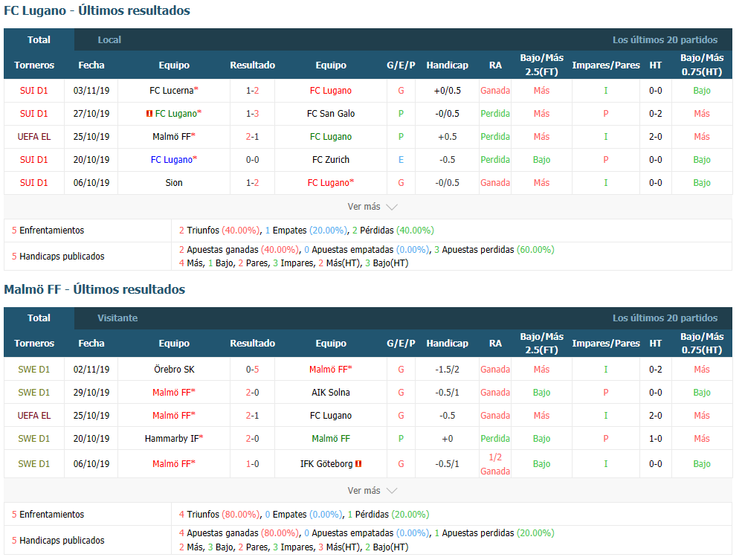The width and height of the screenshot is (745, 560).
Task: Switch to the Visitante tab
Action: click(x=117, y=318)
